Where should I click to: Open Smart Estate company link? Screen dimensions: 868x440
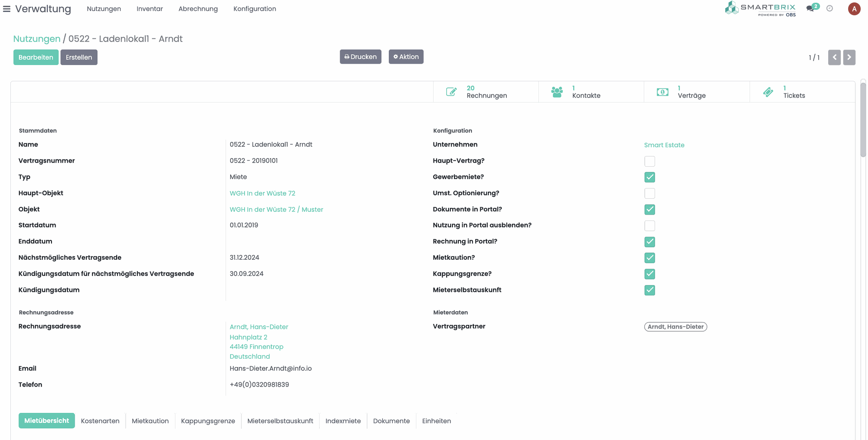664,145
